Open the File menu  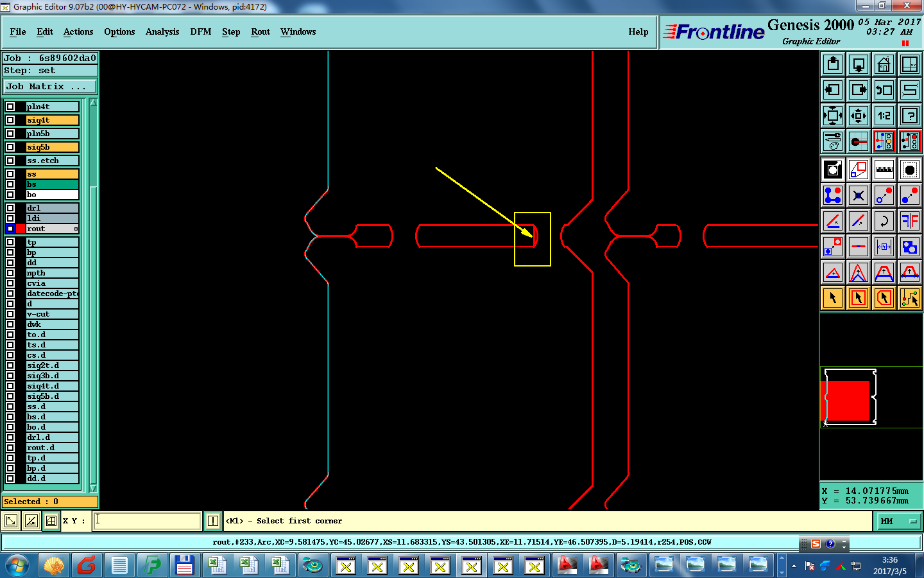click(18, 31)
